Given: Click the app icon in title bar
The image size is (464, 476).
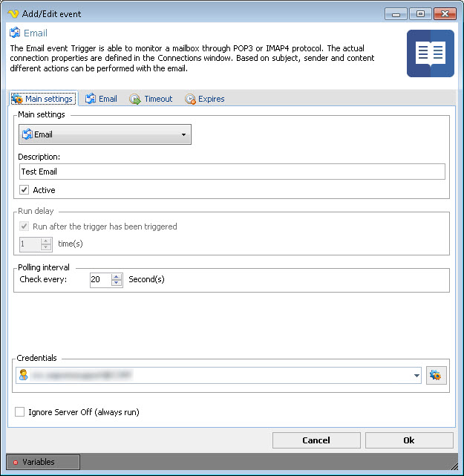Looking at the screenshot, I should pos(13,13).
